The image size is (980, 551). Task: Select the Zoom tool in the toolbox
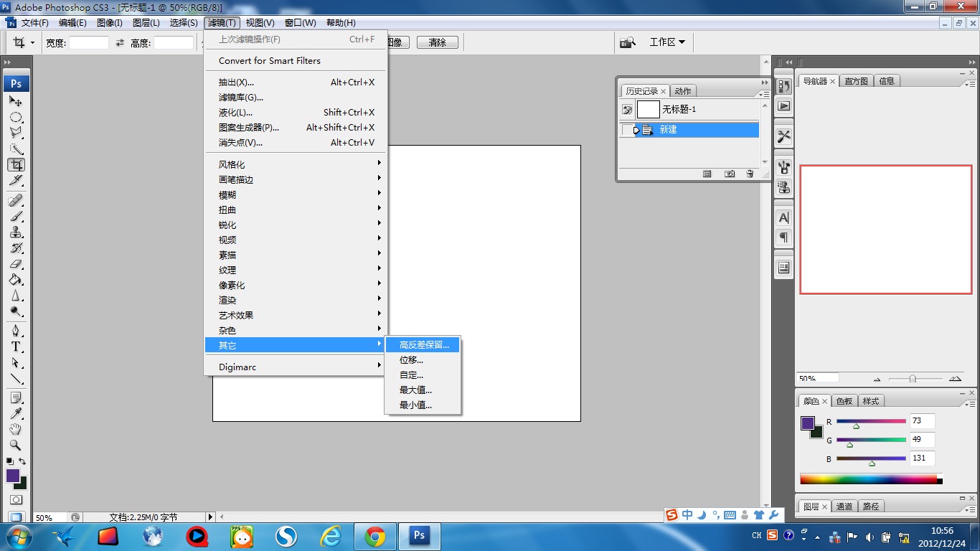click(x=16, y=445)
